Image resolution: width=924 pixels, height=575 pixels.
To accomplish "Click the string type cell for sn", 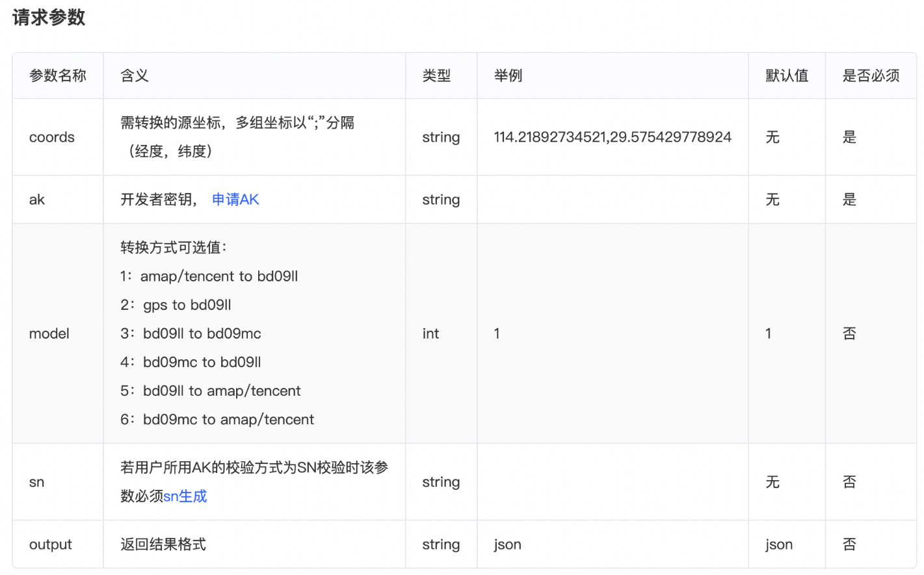I will (441, 482).
